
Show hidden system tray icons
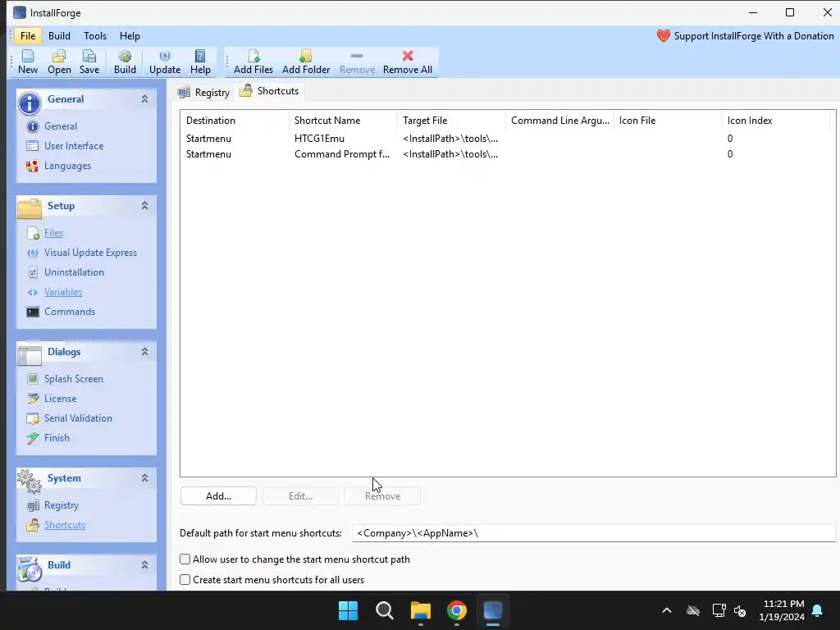click(x=667, y=610)
